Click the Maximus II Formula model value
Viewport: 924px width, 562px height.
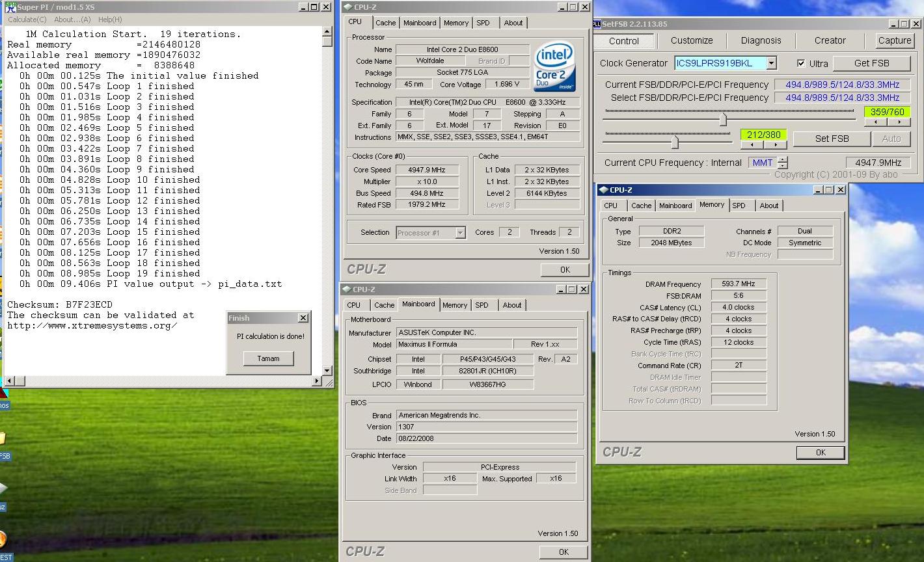tap(454, 344)
